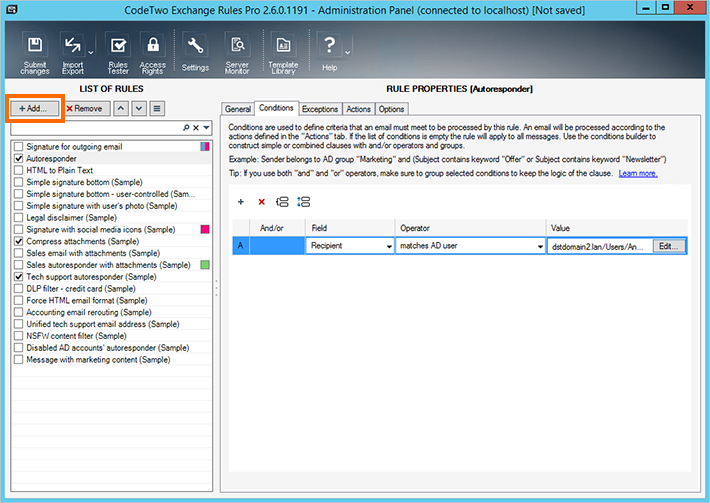Screen dimensions: 710x503
Task: Select Sales email with attachments (Sample)
Action: click(x=93, y=253)
